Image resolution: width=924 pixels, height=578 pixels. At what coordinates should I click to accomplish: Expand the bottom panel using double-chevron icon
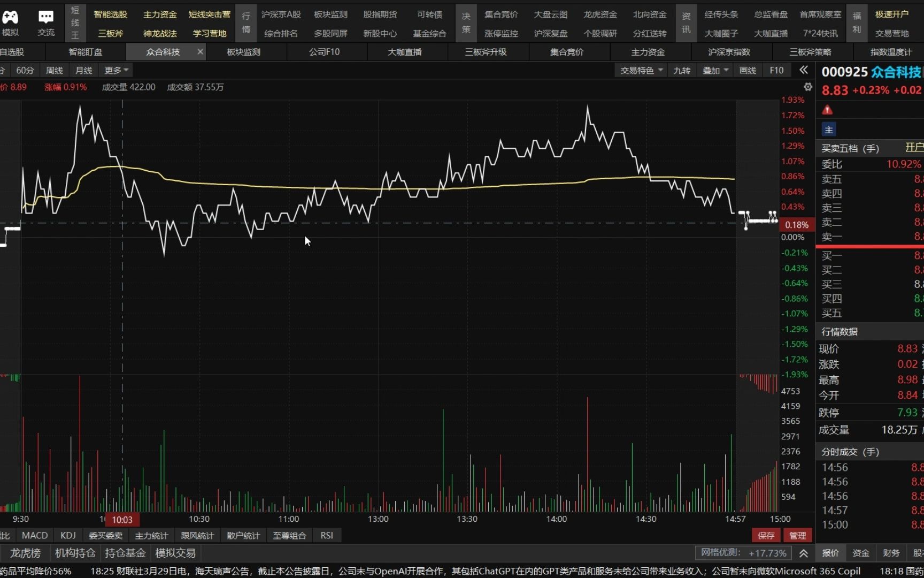click(x=803, y=553)
